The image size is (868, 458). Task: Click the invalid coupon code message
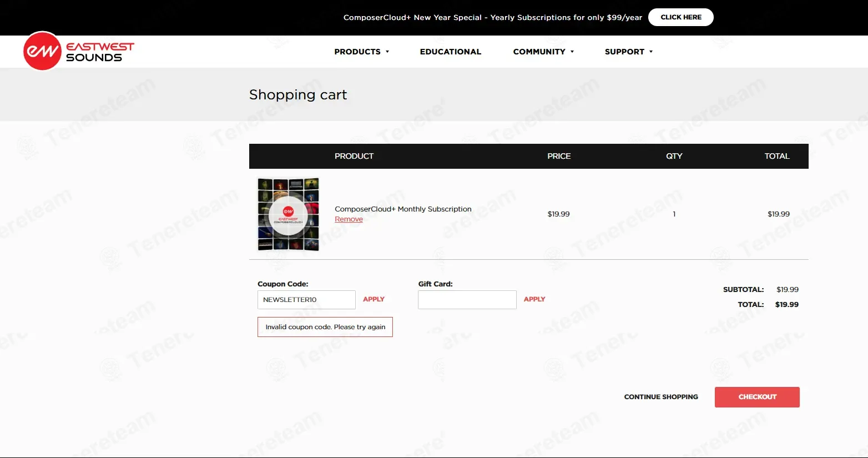click(325, 327)
